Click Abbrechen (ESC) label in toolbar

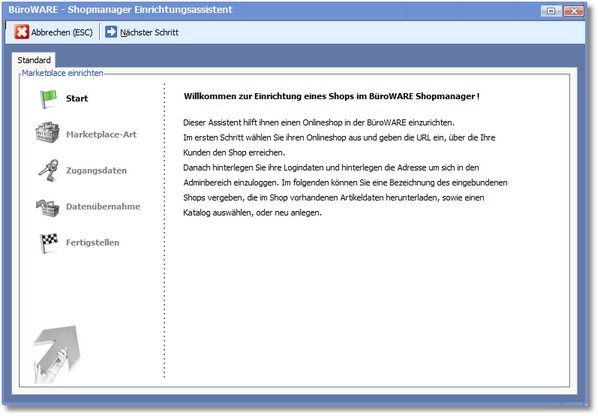[62, 32]
